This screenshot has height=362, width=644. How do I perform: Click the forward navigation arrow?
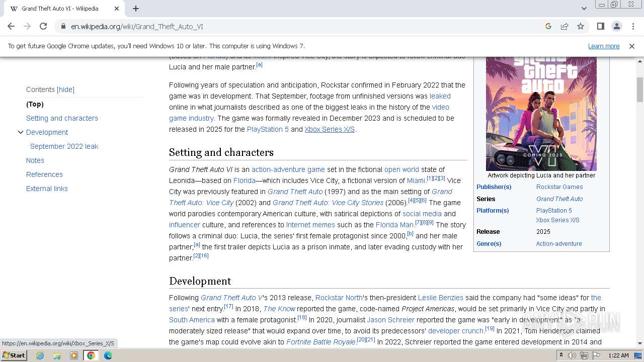click(27, 26)
